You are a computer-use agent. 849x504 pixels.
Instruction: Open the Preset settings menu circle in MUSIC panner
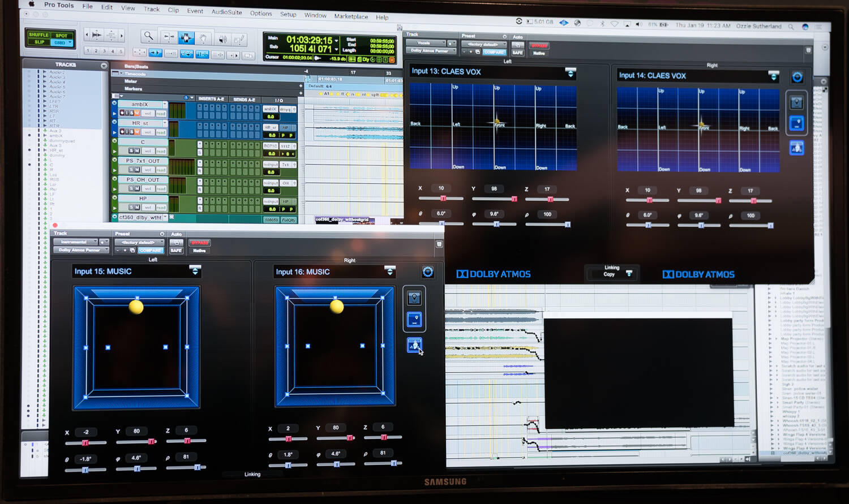click(x=162, y=234)
